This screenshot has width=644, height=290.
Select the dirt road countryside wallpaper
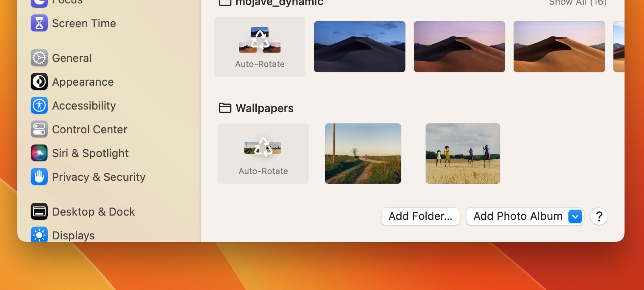[363, 154]
